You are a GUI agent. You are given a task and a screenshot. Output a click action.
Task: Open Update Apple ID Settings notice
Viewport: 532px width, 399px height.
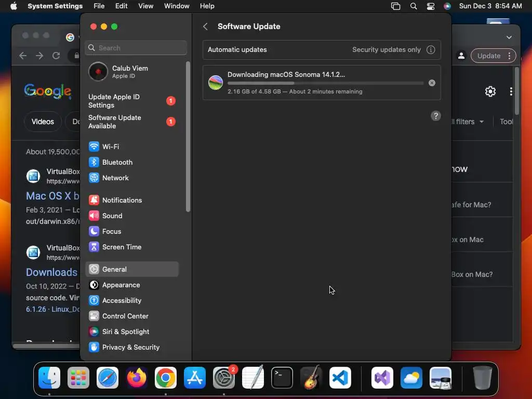pyautogui.click(x=131, y=101)
